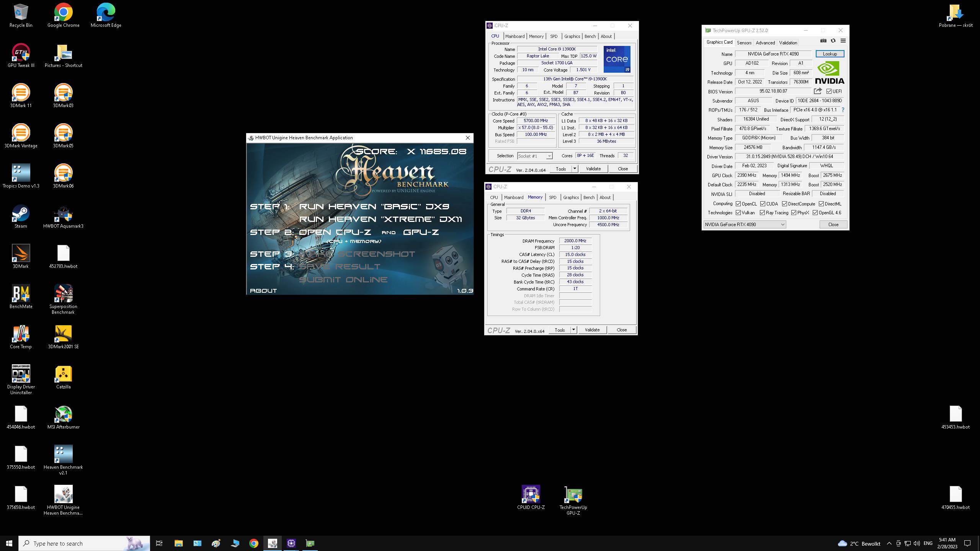Launch Display Driver Uninstaller shortcut
The image size is (980, 551).
(21, 380)
